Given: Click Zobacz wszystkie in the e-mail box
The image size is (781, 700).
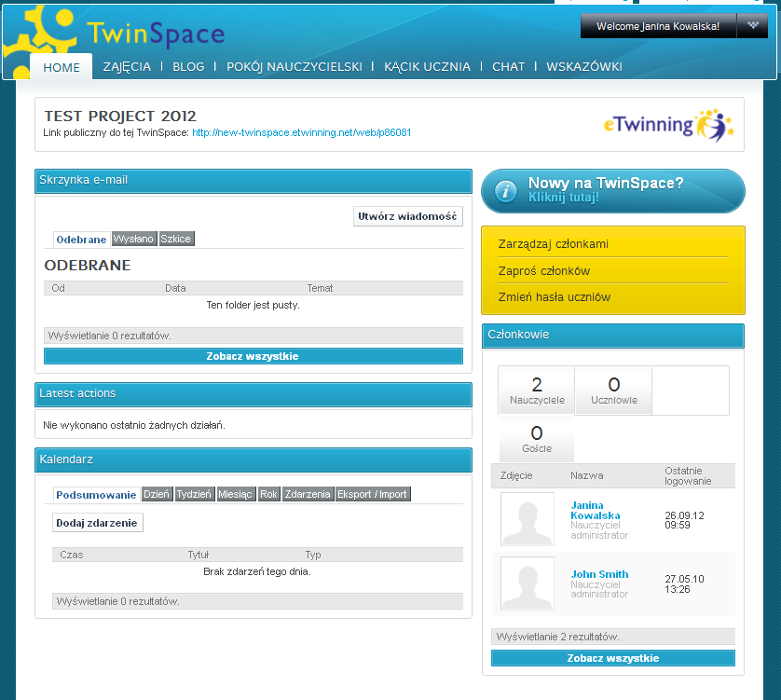Looking at the screenshot, I should click(x=253, y=356).
